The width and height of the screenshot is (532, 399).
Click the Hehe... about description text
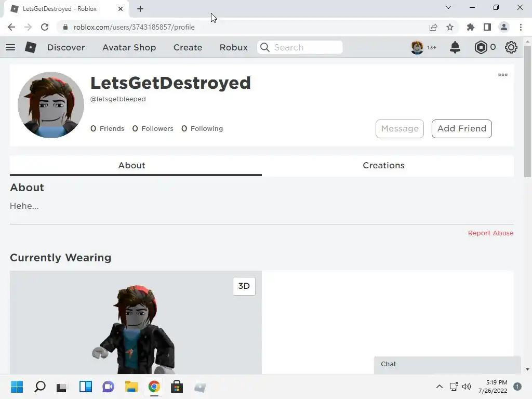pyautogui.click(x=24, y=206)
